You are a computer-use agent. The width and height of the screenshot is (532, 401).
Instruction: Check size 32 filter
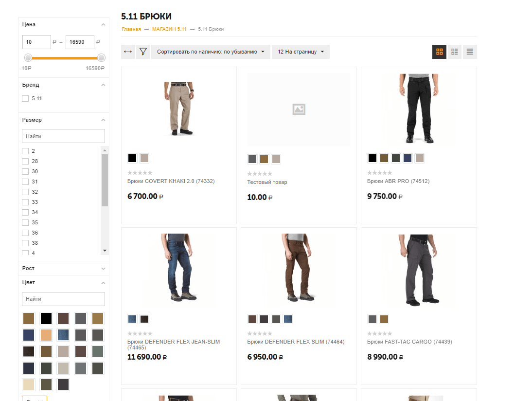[25, 192]
